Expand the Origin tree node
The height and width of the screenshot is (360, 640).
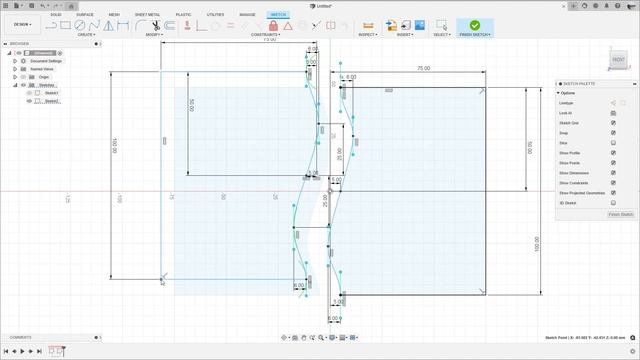tap(15, 77)
